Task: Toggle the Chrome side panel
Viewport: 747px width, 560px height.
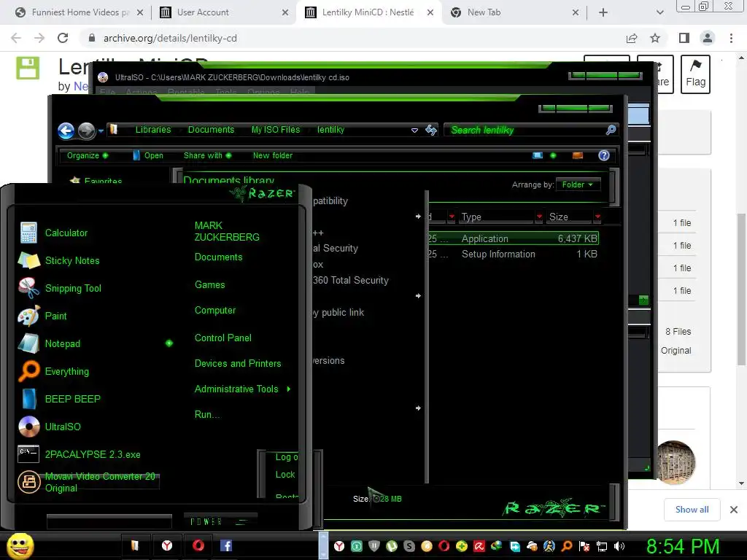Action: [684, 38]
